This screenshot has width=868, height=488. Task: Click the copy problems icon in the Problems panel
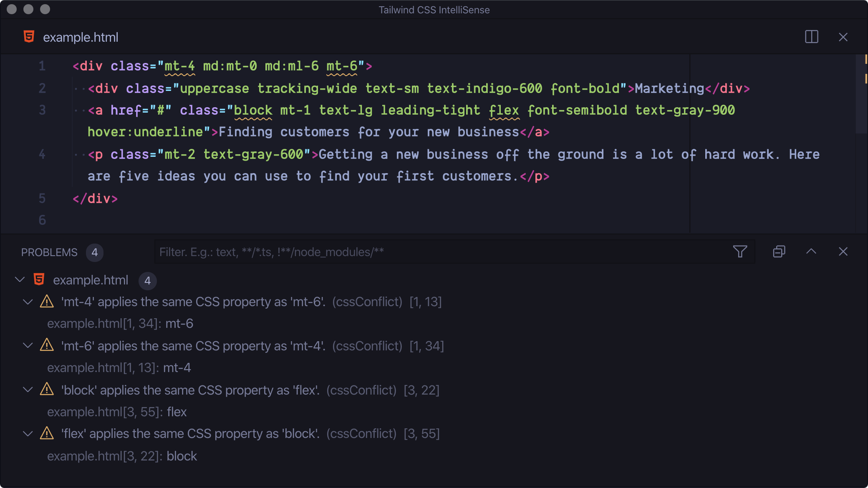coord(778,251)
